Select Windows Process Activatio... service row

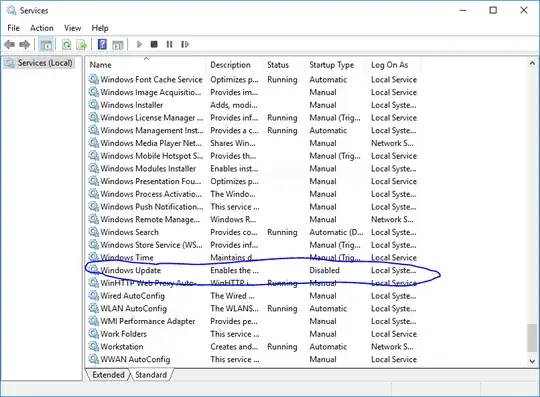pyautogui.click(x=253, y=194)
